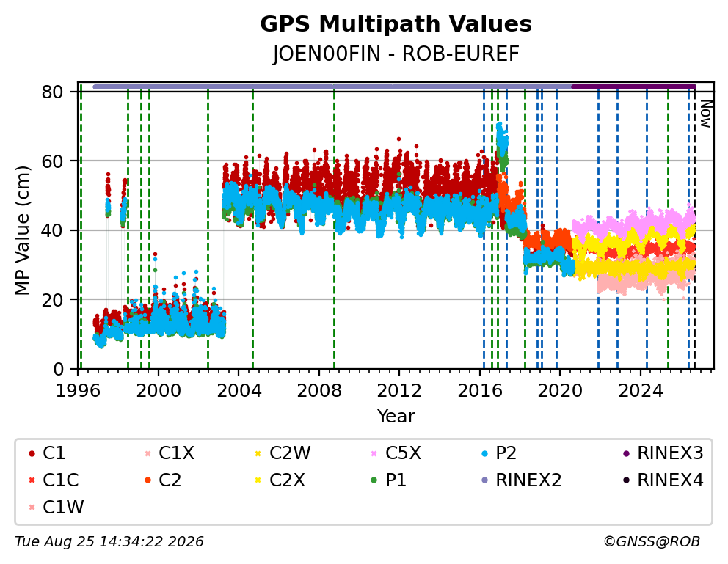The image size is (728, 564).
Task: Select the RINEX2 legend entry
Action: coord(522,480)
